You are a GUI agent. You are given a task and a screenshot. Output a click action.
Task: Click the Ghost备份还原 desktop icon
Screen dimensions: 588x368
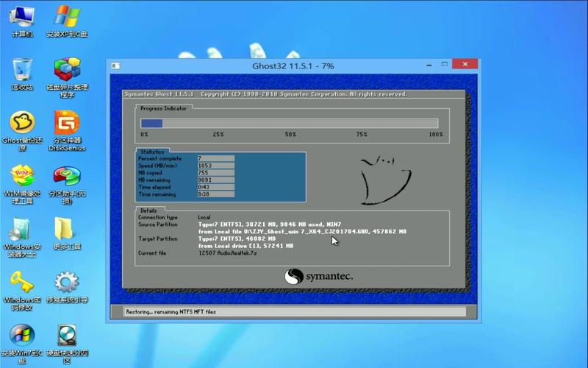coord(22,123)
